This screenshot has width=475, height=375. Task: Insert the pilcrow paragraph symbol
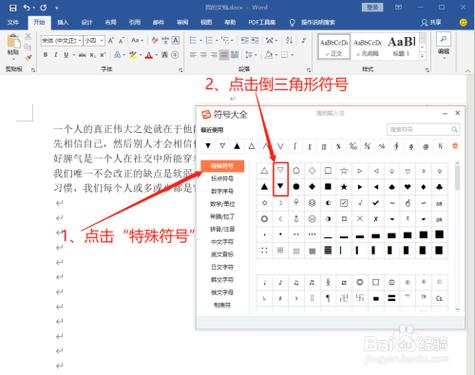click(328, 298)
